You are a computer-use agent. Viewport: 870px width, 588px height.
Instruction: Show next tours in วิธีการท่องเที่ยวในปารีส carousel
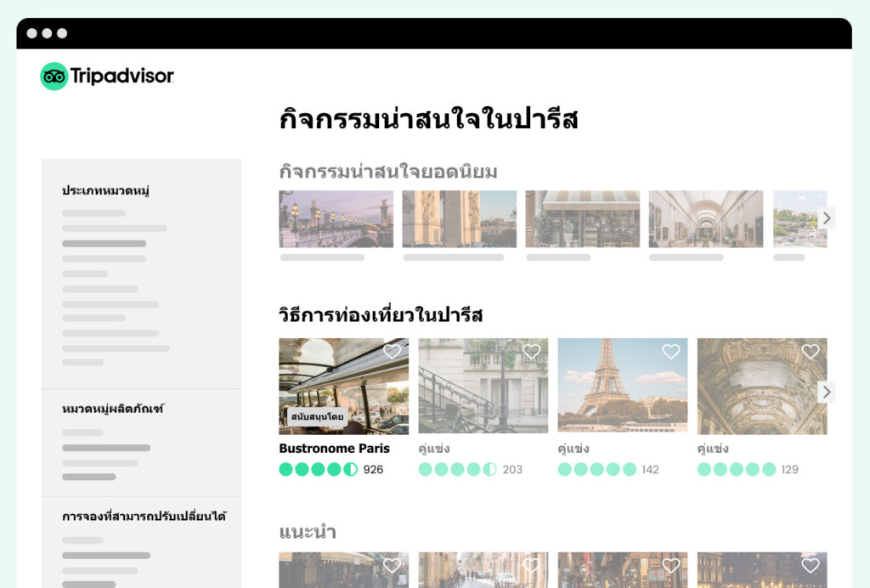[x=826, y=393]
